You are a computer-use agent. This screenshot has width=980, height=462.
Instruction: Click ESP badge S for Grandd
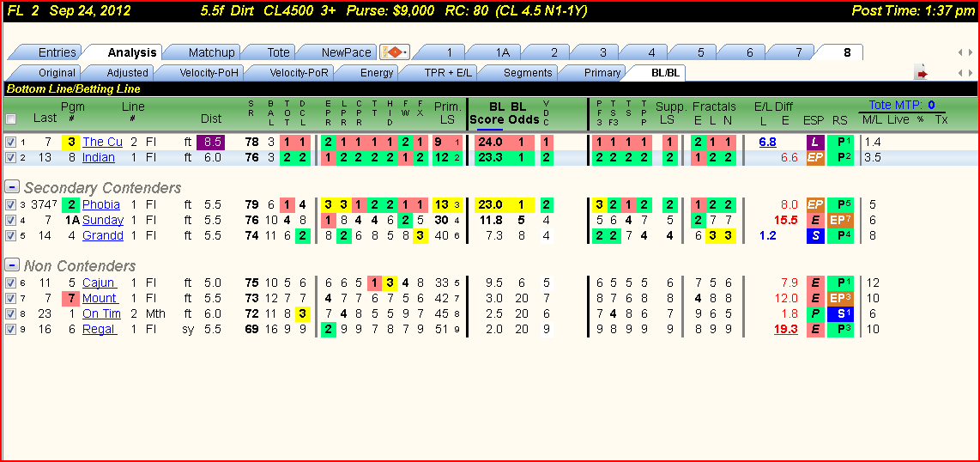pos(815,235)
